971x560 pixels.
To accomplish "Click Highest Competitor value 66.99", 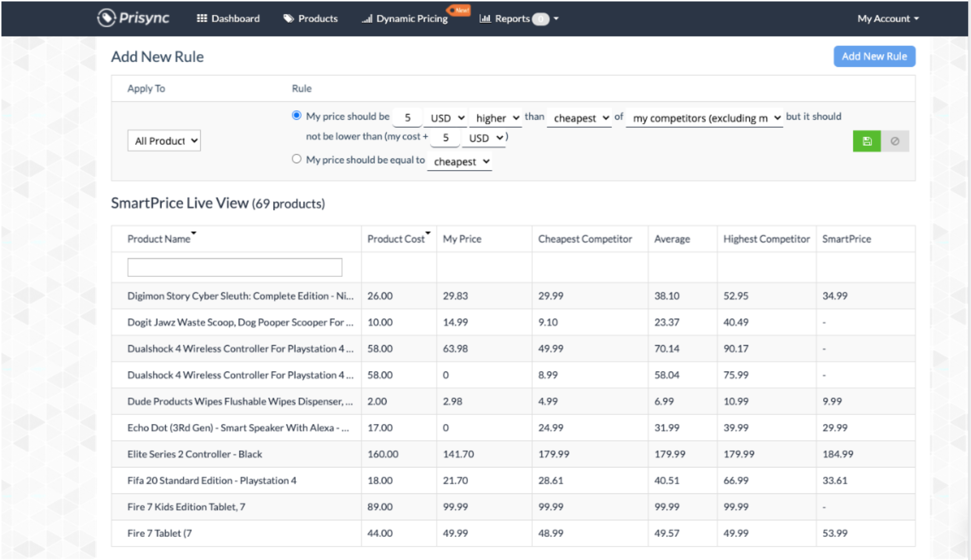I will pyautogui.click(x=736, y=480).
